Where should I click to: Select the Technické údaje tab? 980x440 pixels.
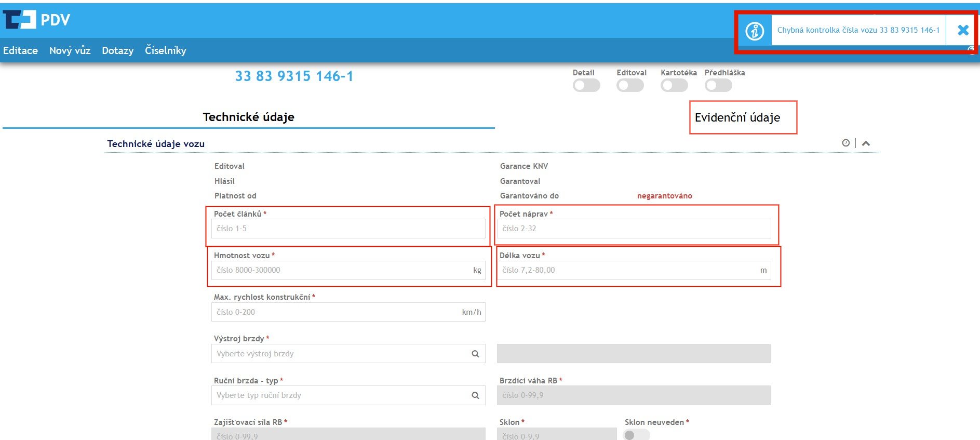tap(248, 117)
